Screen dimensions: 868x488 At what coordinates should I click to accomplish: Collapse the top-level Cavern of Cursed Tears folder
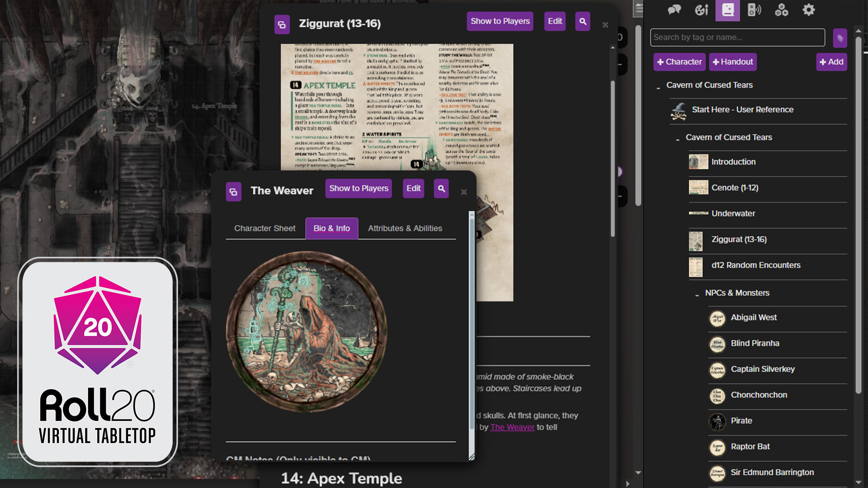coord(658,87)
